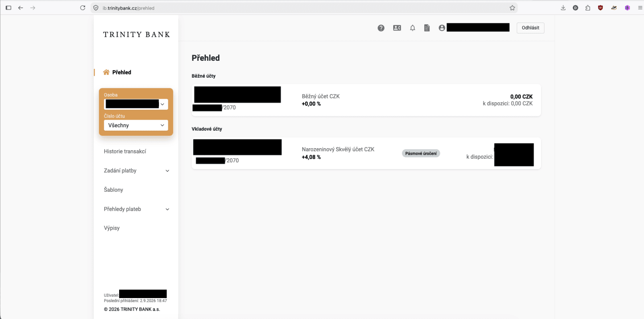Select Přehled in sidebar
This screenshot has width=644, height=319.
point(122,72)
